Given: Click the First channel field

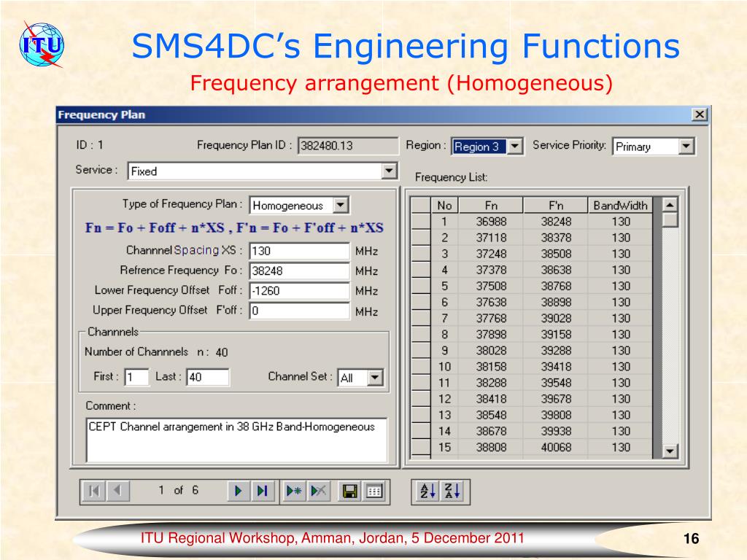Looking at the screenshot, I should coord(136,377).
